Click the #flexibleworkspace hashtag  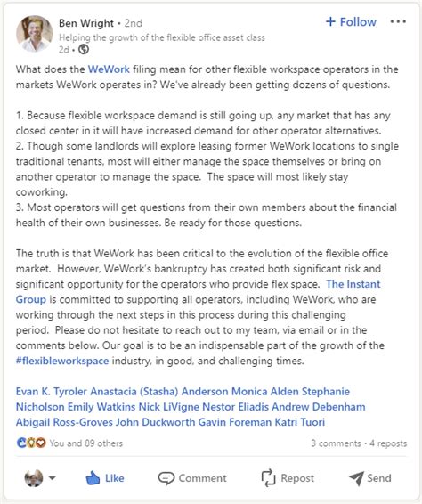[62, 361]
